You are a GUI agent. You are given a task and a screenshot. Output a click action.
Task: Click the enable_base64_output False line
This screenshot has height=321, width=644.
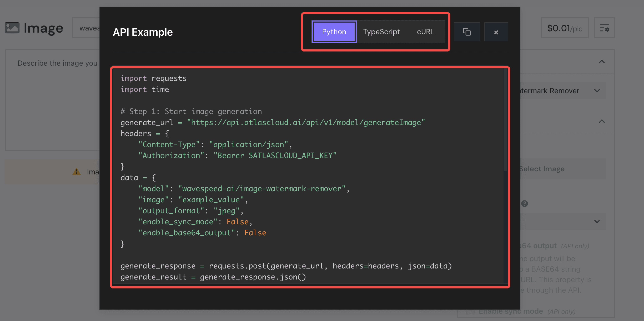(x=202, y=233)
